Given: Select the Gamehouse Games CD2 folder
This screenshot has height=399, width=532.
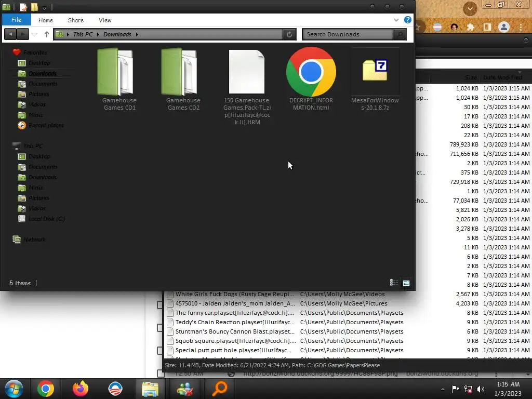Looking at the screenshot, I should click(179, 72).
